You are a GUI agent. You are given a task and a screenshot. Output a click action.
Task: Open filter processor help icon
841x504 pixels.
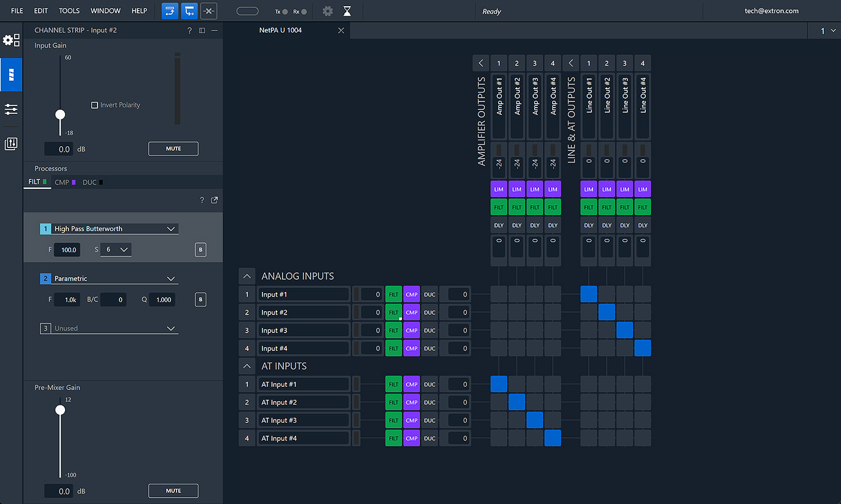(x=202, y=200)
